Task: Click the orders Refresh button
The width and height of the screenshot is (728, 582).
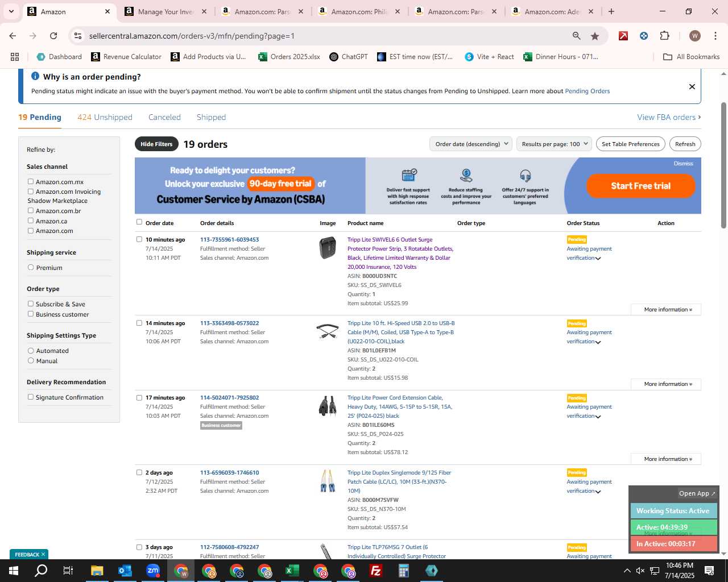Action: tap(685, 144)
